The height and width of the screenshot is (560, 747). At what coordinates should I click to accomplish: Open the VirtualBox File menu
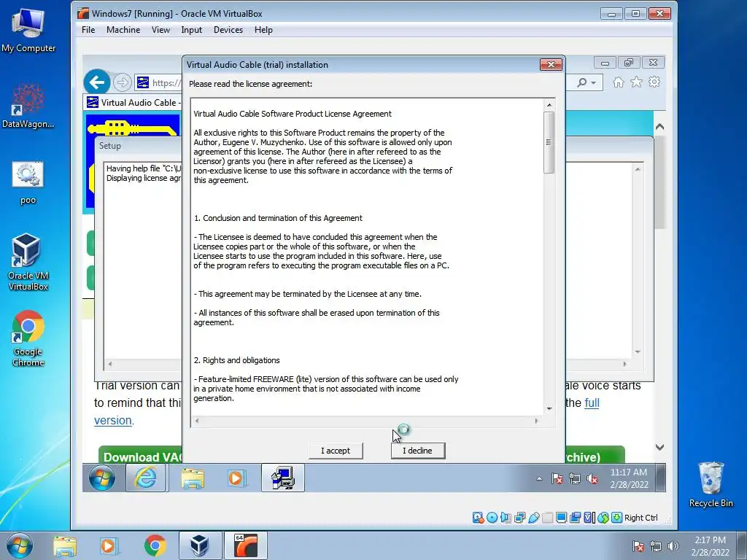(88, 29)
